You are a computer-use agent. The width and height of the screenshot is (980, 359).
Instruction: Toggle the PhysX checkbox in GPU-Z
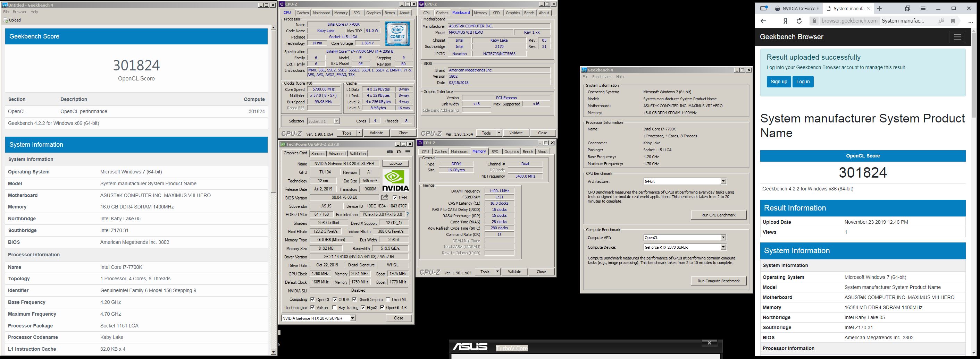[x=362, y=308]
